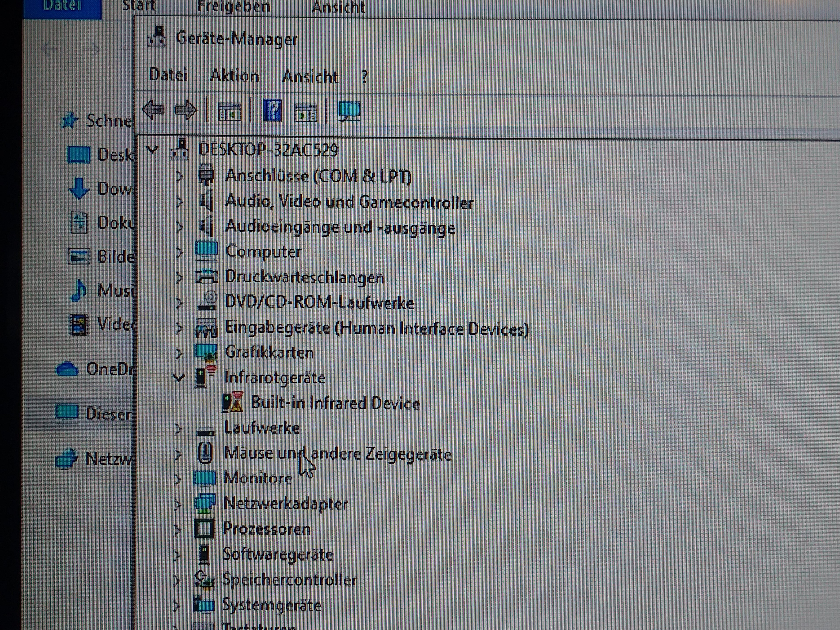This screenshot has height=630, width=840.
Task: Click the blue Help toolbar icon
Action: click(x=272, y=111)
